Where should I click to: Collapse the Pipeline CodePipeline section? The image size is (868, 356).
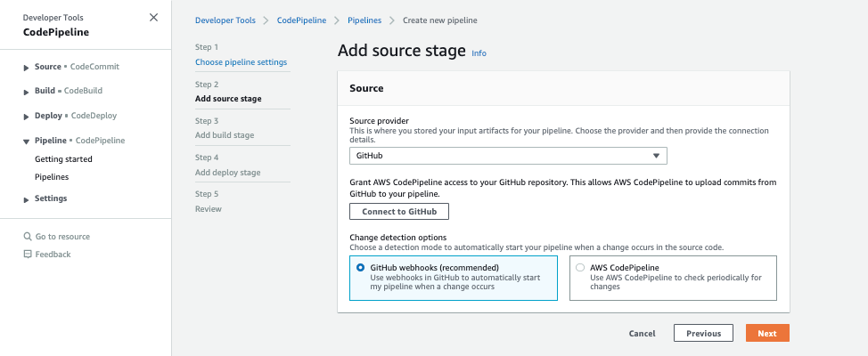[x=26, y=141]
